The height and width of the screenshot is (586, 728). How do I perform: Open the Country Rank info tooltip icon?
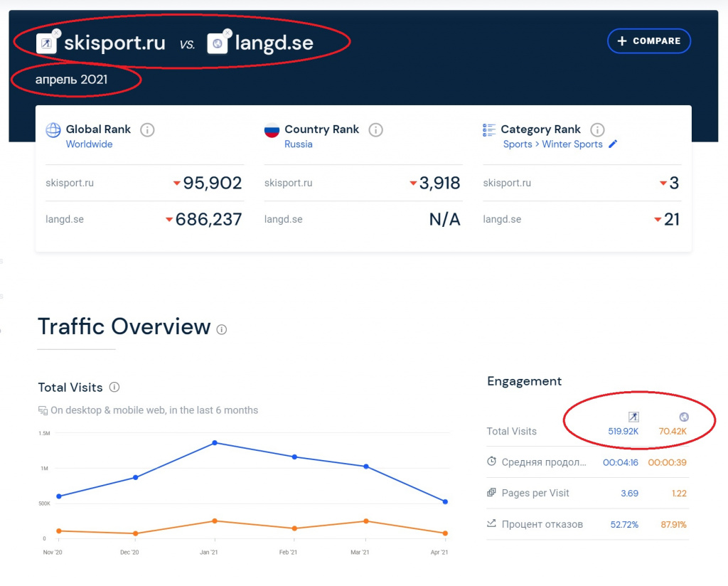[375, 129]
